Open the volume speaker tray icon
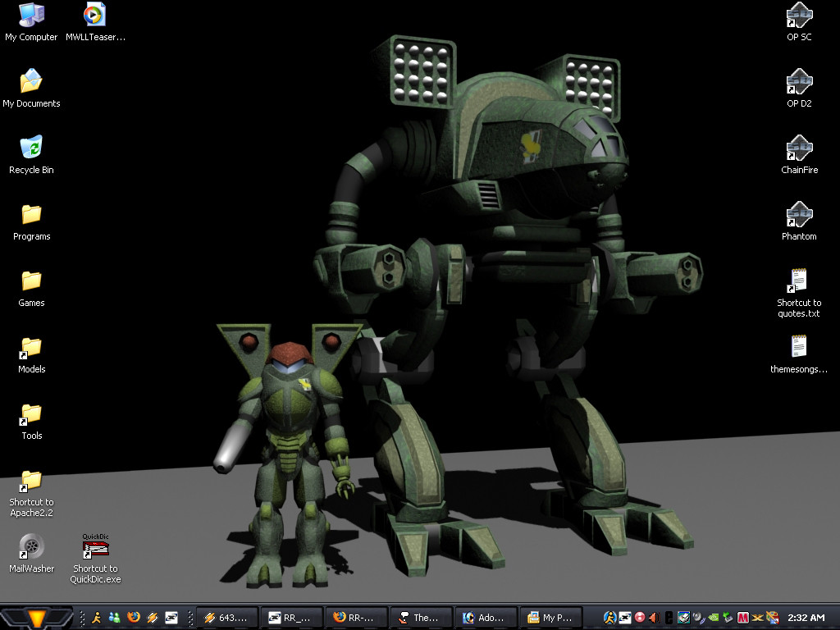Viewport: 840px width, 630px height. tap(654, 618)
